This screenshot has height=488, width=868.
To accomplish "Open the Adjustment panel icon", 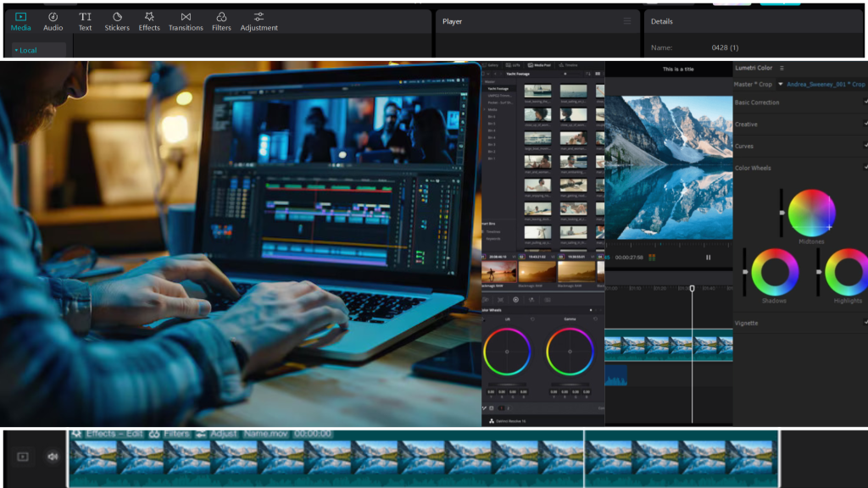I will pyautogui.click(x=259, y=17).
